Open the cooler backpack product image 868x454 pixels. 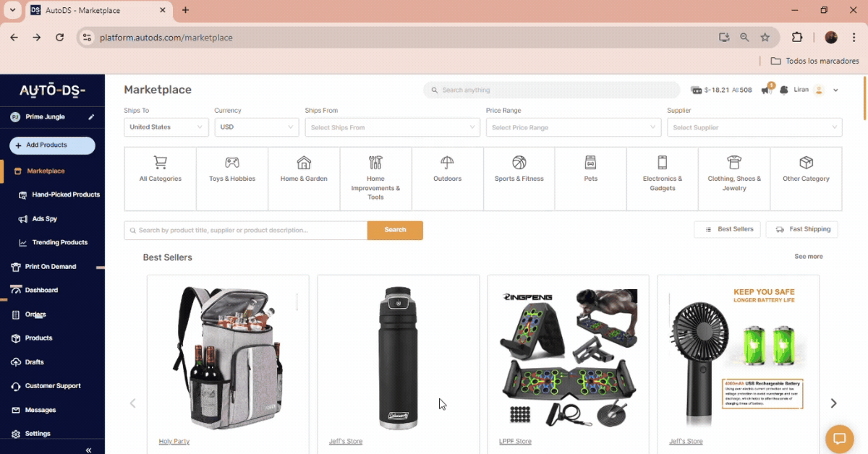point(228,357)
